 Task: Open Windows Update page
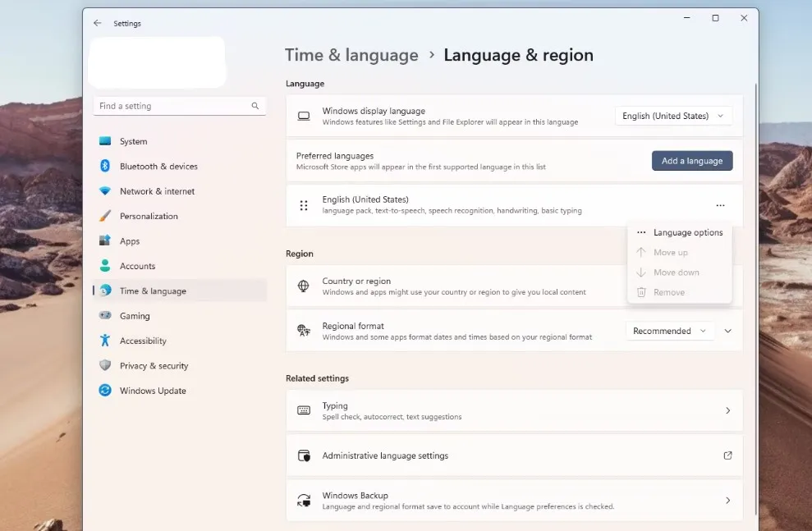(153, 391)
